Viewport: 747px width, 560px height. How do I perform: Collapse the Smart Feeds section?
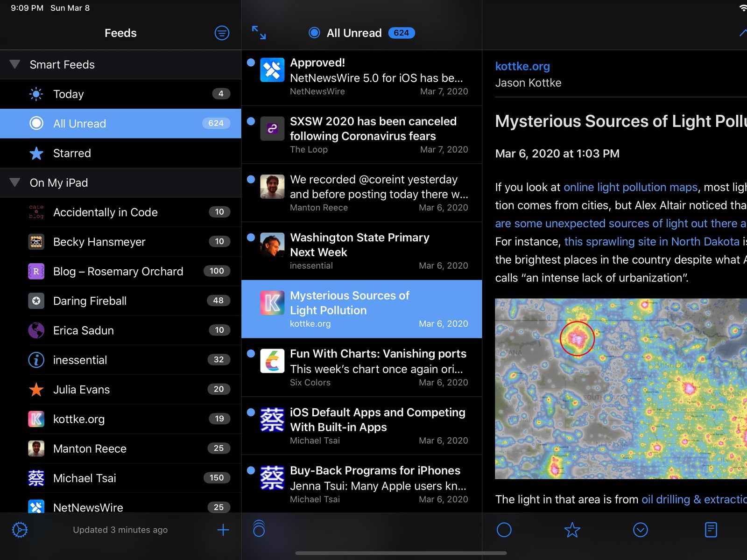(15, 64)
